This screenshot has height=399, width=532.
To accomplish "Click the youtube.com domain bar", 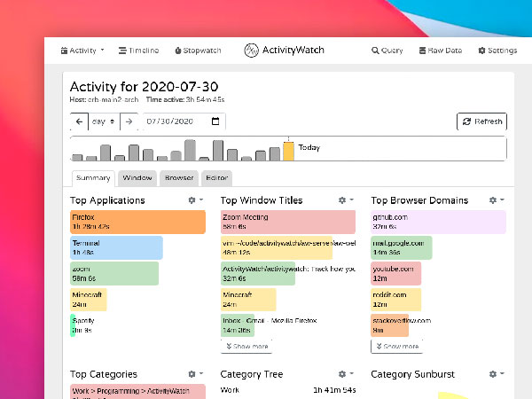I will [x=396, y=273].
